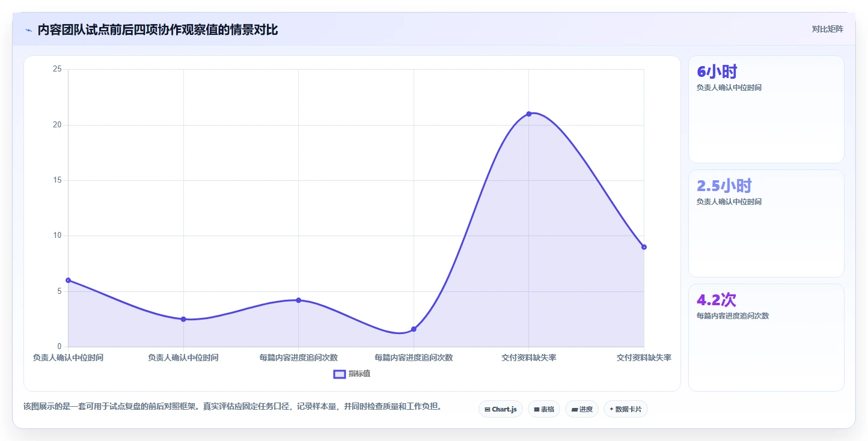
Task: Click the lightning icon beside the title
Action: (x=28, y=30)
